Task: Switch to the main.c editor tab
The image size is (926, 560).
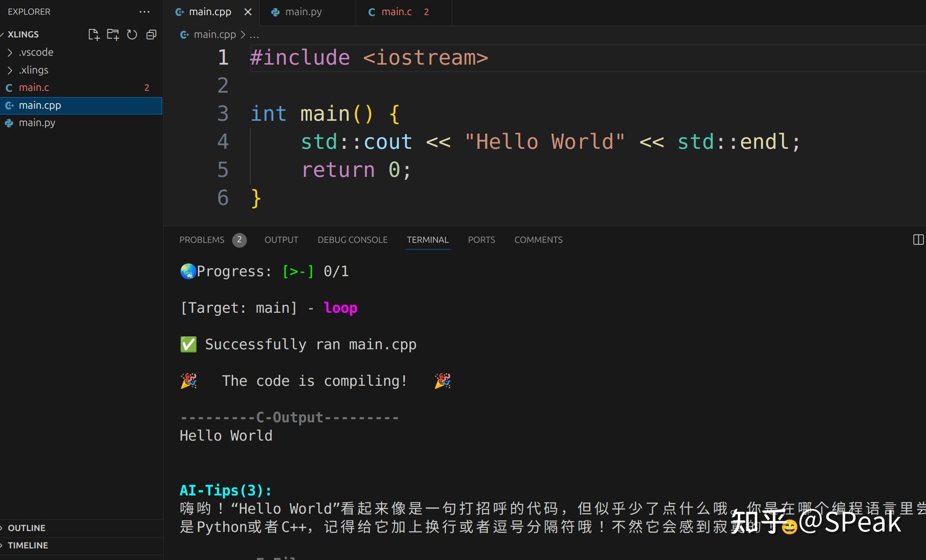Action: pos(396,12)
